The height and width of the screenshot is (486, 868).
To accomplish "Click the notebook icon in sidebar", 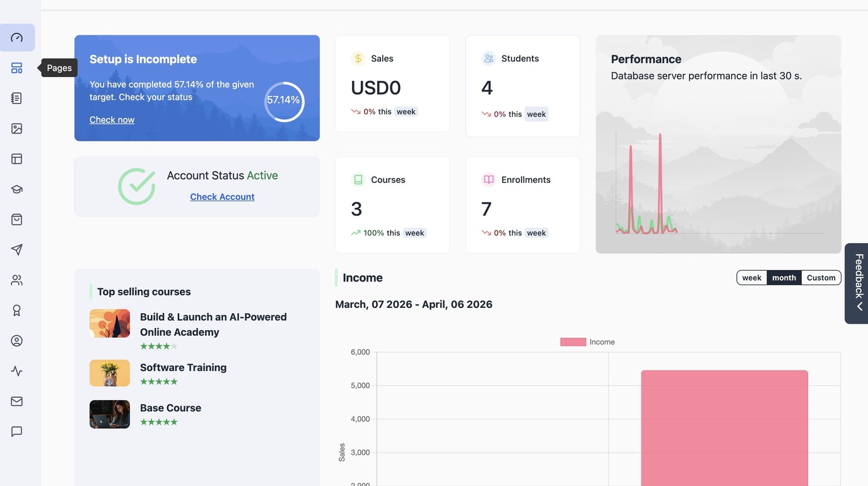I will tap(17, 98).
